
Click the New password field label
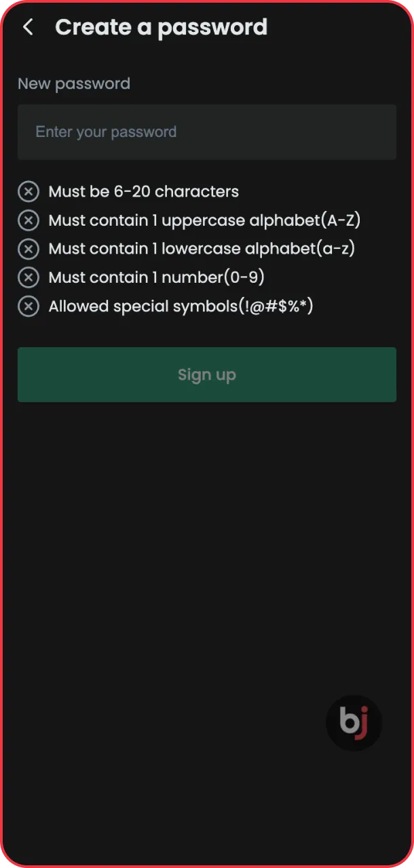pyautogui.click(x=73, y=83)
